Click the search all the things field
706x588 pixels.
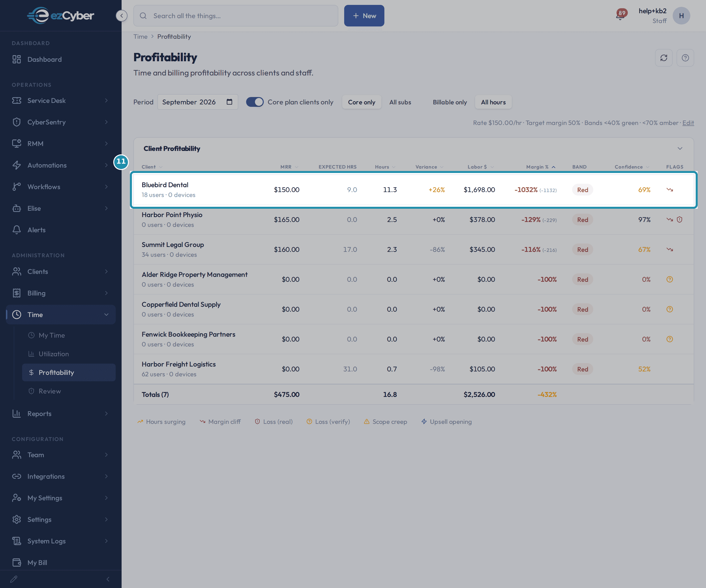coord(236,16)
